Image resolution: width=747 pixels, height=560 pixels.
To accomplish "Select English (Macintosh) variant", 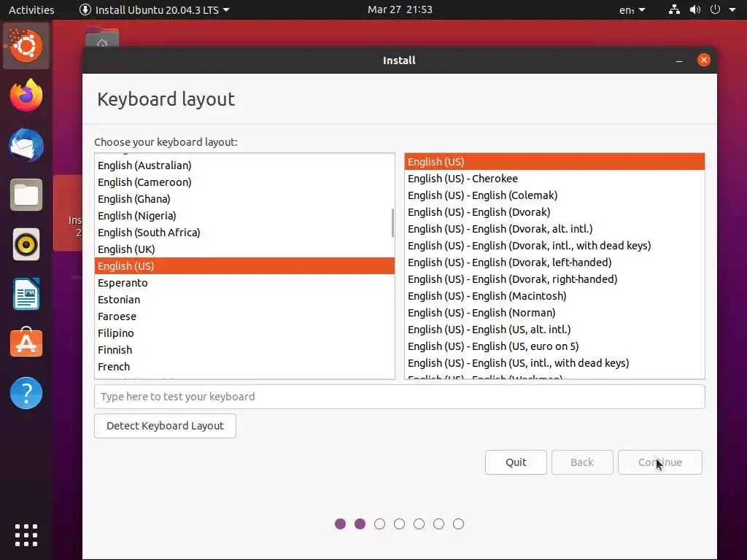I will point(554,296).
